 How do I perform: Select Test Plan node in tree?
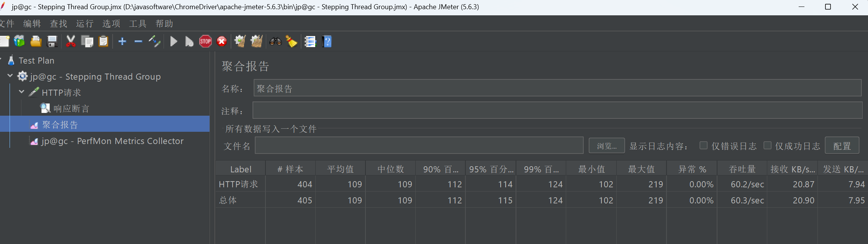[36, 61]
